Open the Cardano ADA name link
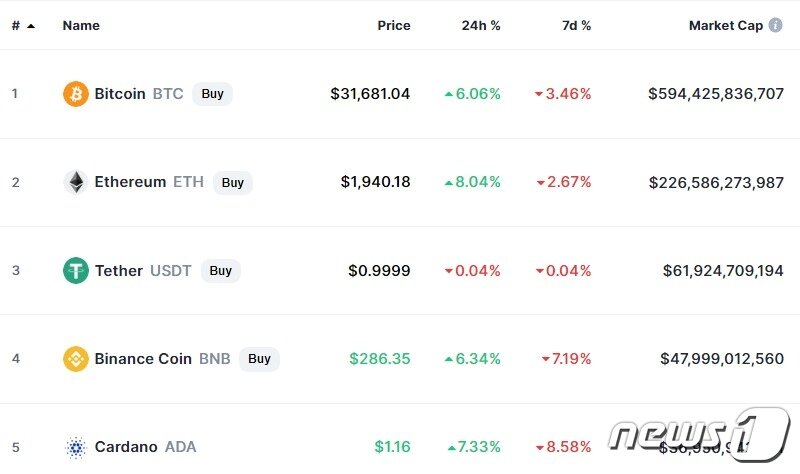Viewport: 800px width, 474px height. coord(145,447)
